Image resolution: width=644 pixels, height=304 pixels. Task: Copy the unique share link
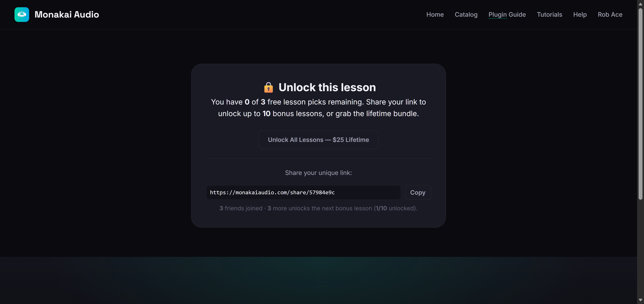pos(418,192)
